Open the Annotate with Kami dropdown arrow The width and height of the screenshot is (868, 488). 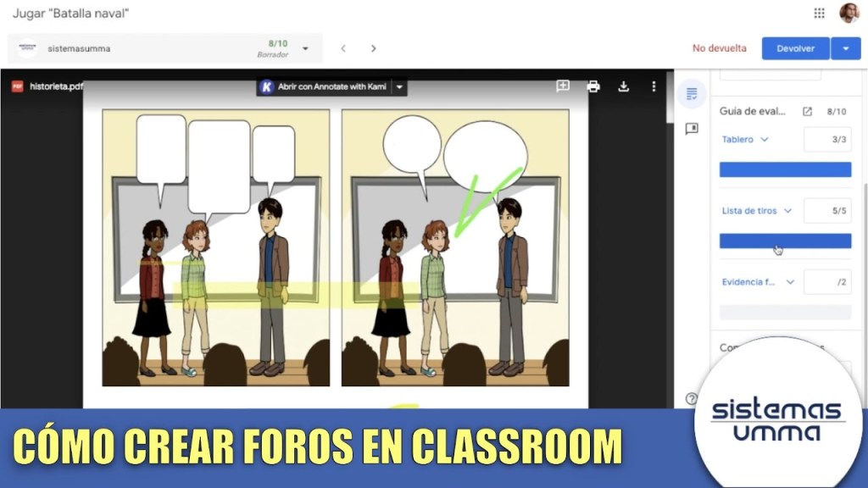tap(399, 86)
